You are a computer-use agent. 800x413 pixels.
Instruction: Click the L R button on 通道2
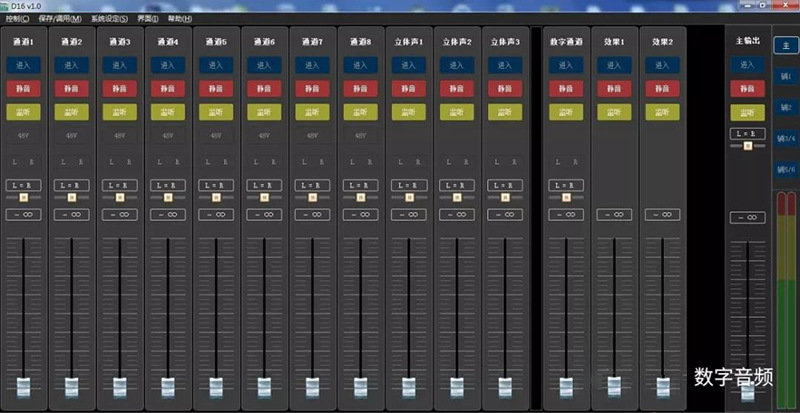click(x=72, y=162)
